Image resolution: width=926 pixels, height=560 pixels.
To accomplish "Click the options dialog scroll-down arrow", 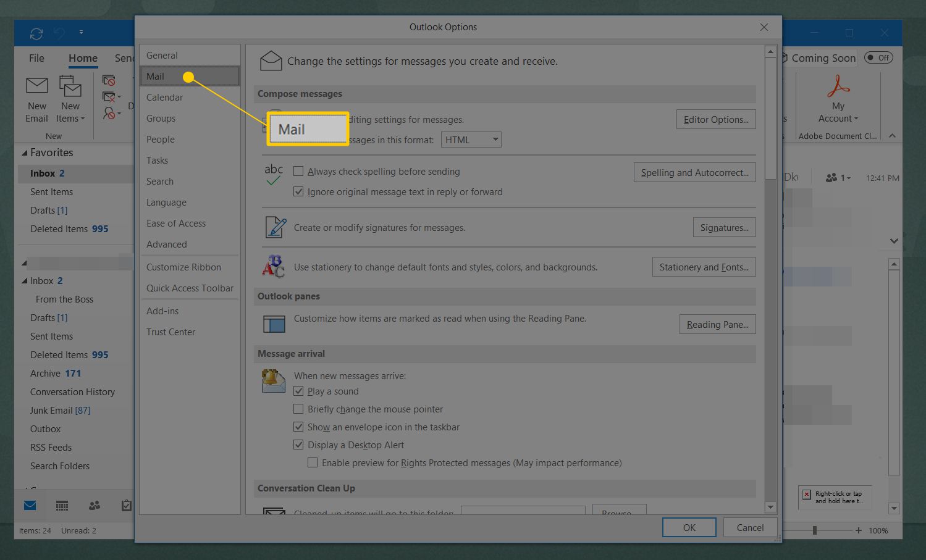I will [x=770, y=507].
